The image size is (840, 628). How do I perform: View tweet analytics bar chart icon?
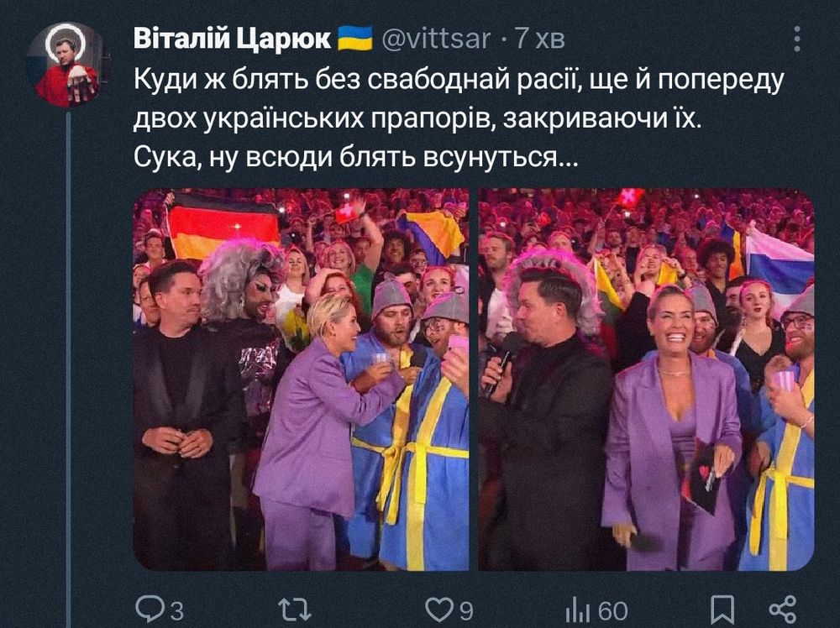tap(578, 610)
